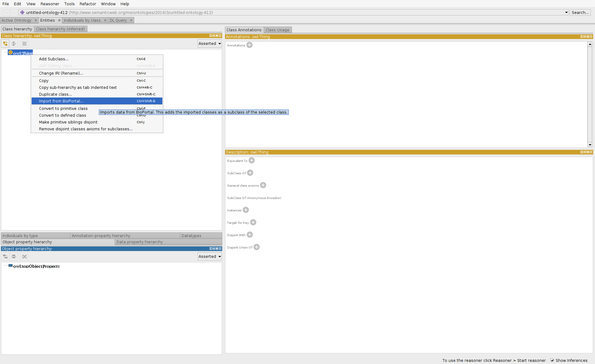Open the ontology IRI dropdown arrow

coord(566,13)
